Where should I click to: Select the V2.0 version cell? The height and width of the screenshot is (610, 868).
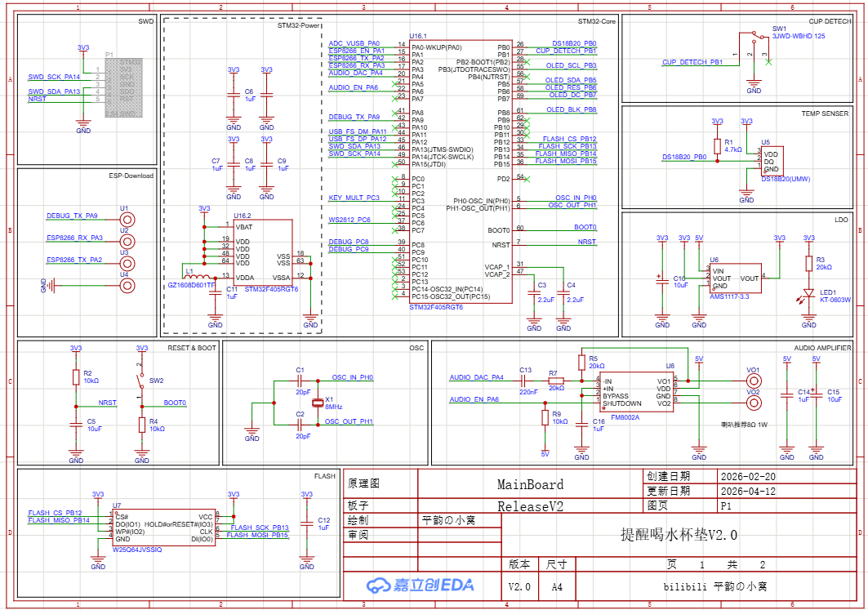[x=519, y=586]
